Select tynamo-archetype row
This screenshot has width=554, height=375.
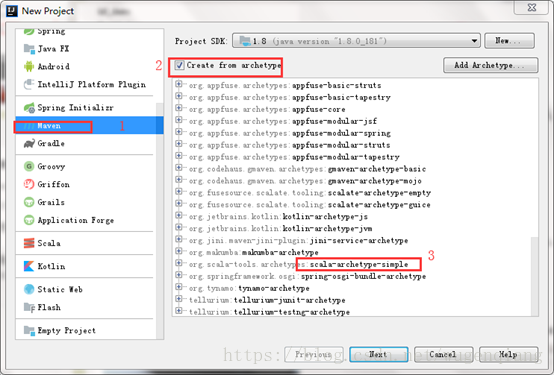click(x=249, y=288)
